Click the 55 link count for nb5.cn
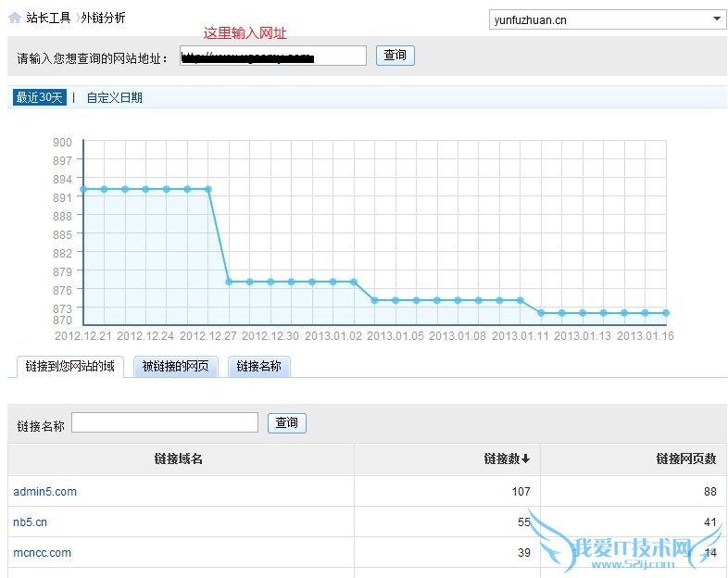Image resolution: width=728 pixels, height=578 pixels. (524, 521)
